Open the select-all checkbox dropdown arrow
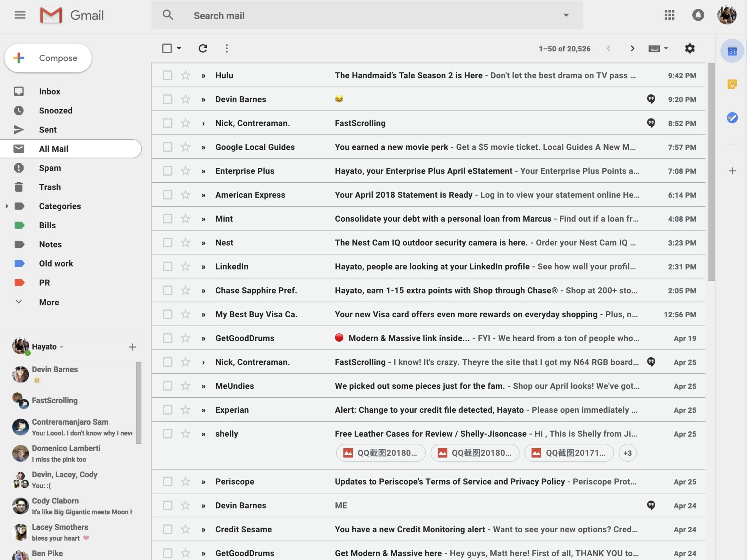 179,48
